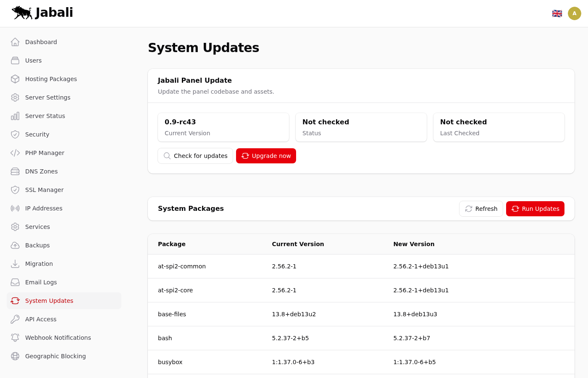Viewport: 588px width, 378px height.
Task: Open Hosting Packages via its cube icon
Action: (15, 79)
